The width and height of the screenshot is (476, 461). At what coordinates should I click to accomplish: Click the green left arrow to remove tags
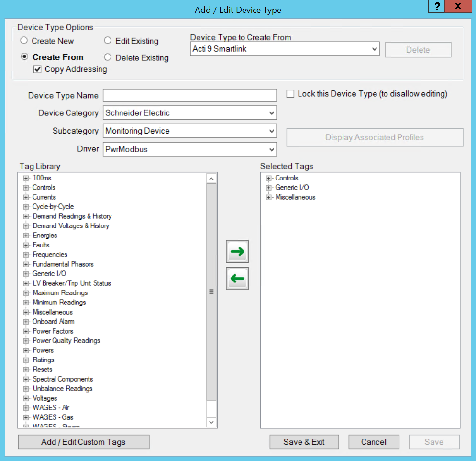pos(237,278)
